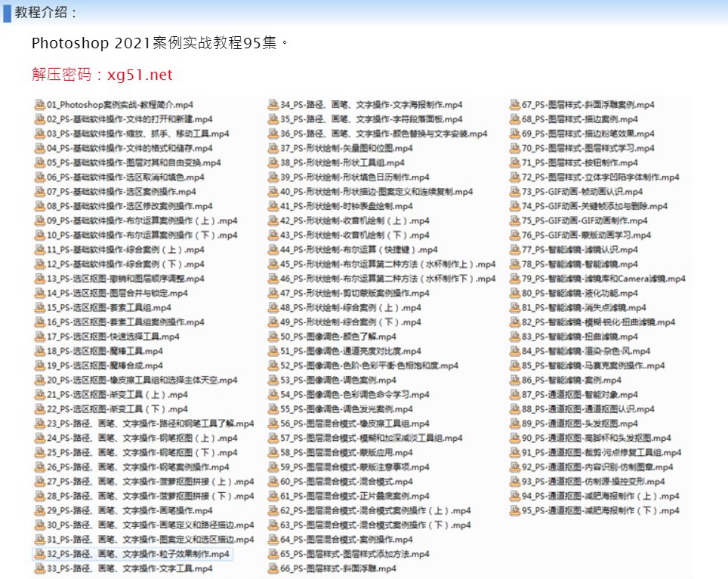Select file name 41_PS-形状绘制-时钟表盘绘制.mp4

point(347,206)
